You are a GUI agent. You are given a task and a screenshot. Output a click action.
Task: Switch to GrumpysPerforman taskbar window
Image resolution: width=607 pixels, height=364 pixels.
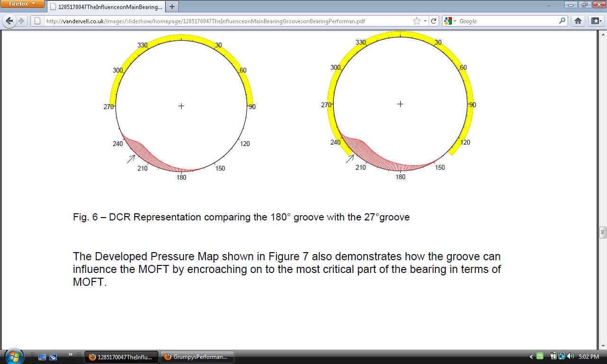coord(196,357)
